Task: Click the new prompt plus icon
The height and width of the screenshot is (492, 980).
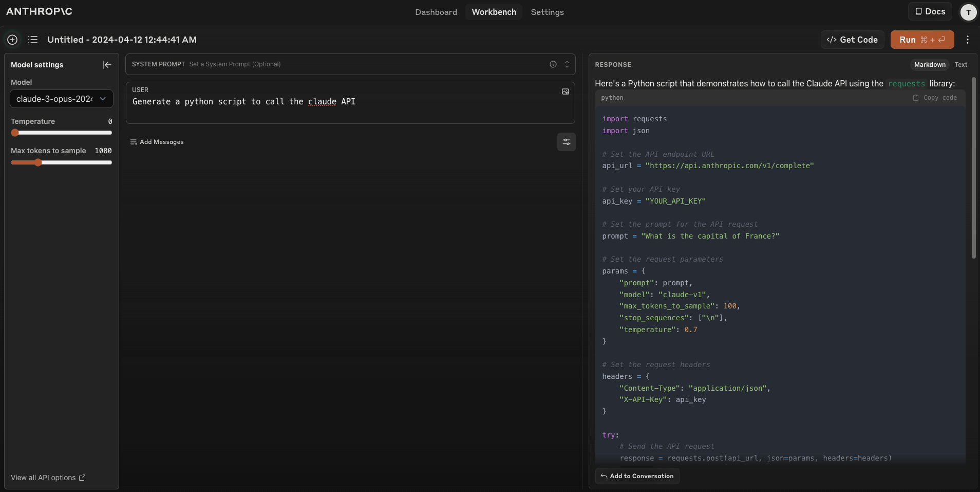Action: [12, 40]
